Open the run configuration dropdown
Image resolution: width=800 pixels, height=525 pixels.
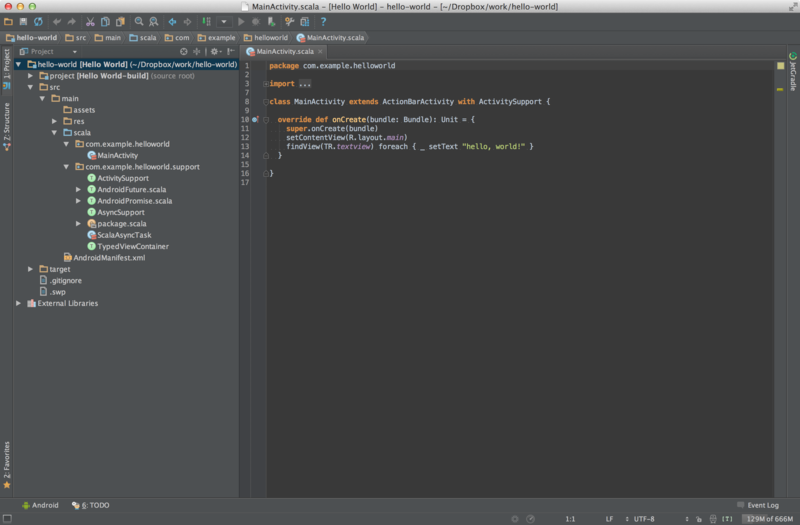223,21
